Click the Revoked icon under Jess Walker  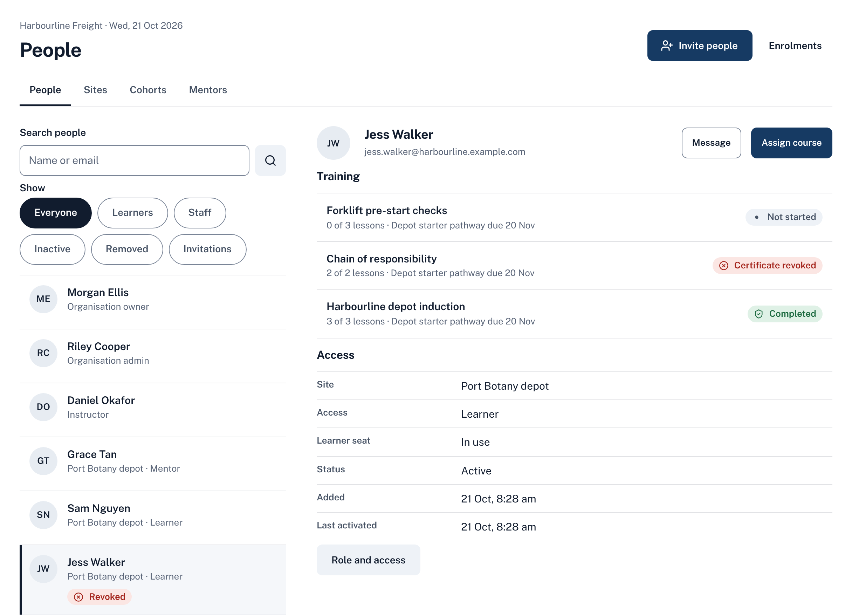(x=78, y=597)
